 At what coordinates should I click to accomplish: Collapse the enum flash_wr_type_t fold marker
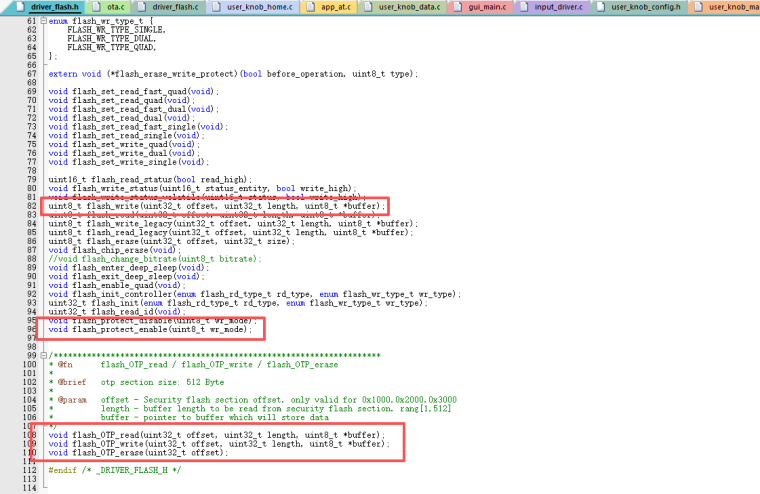(43, 21)
